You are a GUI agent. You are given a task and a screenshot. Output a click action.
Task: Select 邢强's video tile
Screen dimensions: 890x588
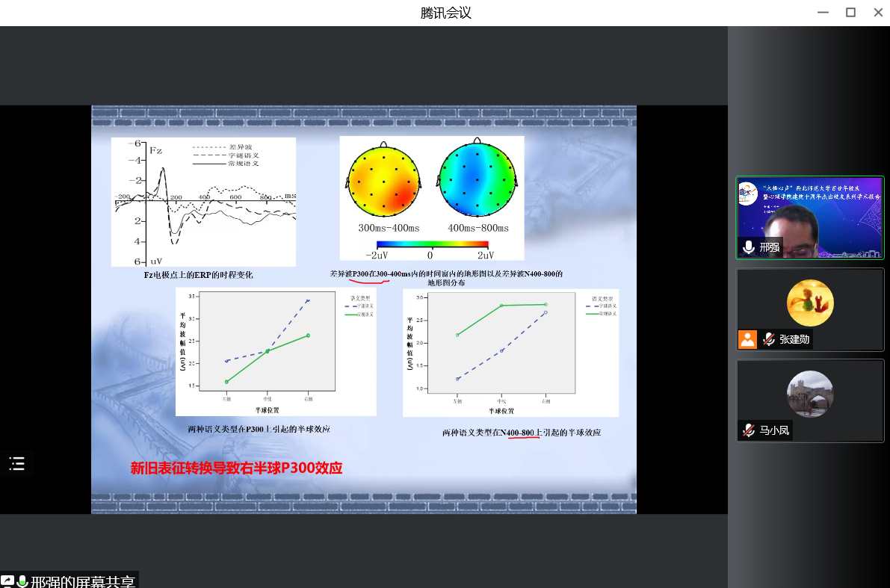tap(810, 217)
